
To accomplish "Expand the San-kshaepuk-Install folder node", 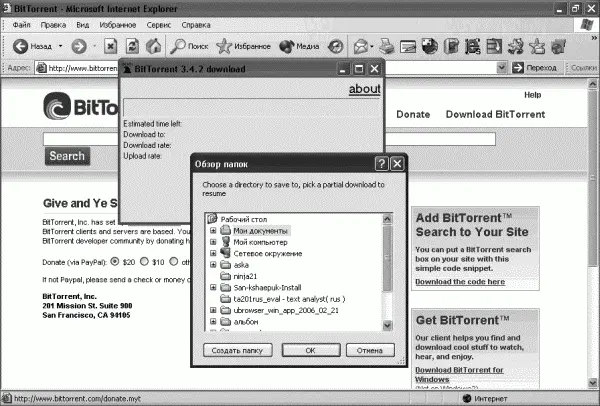I will point(214,287).
